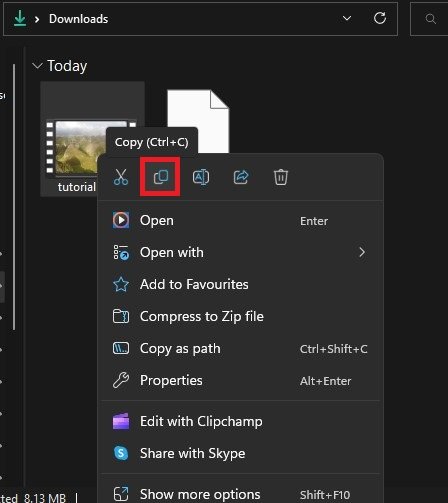Viewport: 448px width, 503px height.
Task: Click the refresh icon in address bar
Action: [x=380, y=18]
